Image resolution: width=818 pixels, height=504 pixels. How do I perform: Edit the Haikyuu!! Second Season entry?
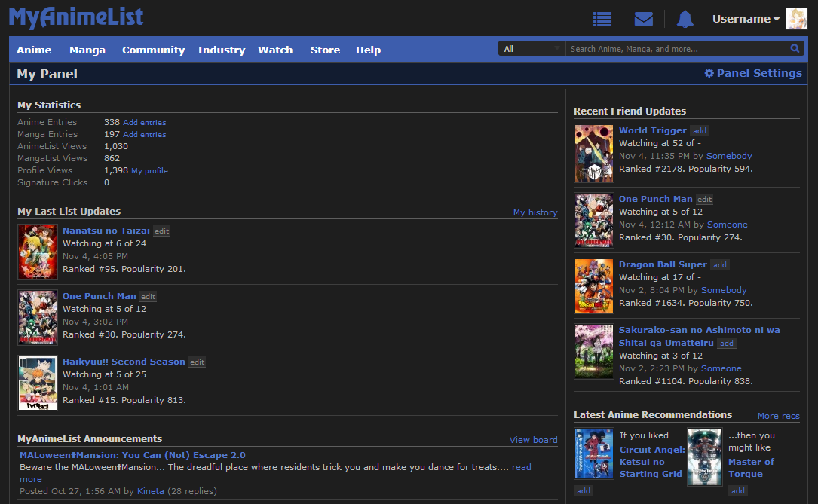[198, 362]
